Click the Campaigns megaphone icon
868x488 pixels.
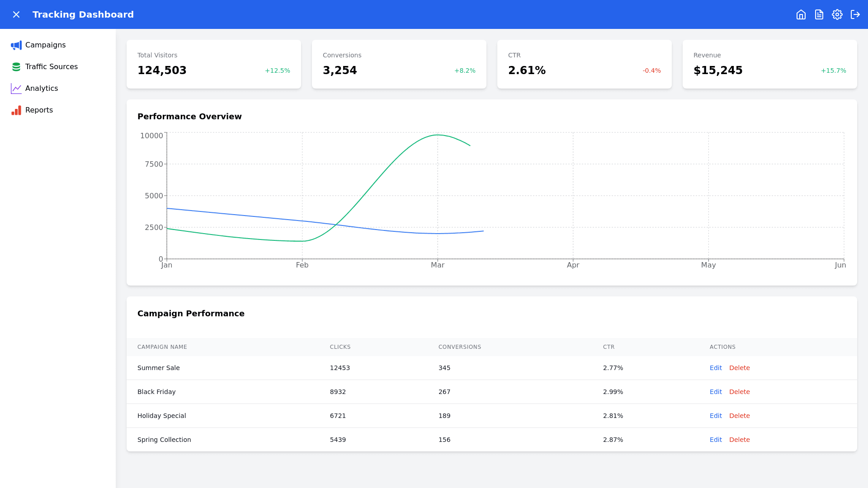[x=16, y=45]
